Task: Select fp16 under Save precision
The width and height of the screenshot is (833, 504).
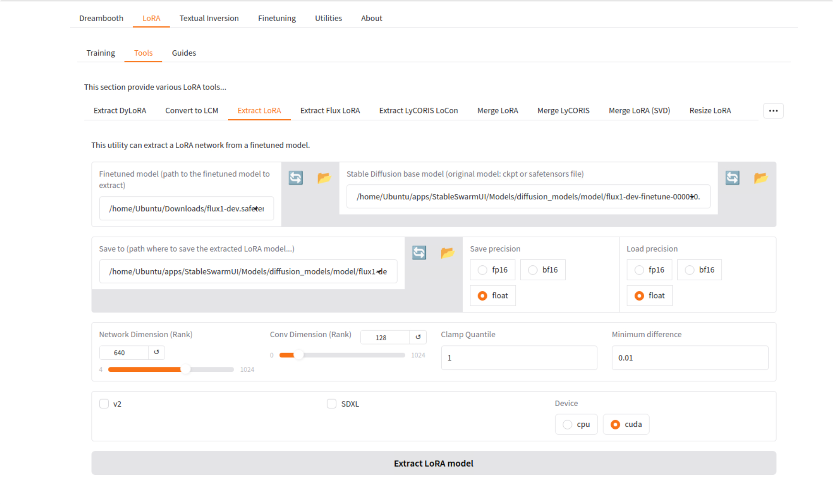Action: pos(492,270)
